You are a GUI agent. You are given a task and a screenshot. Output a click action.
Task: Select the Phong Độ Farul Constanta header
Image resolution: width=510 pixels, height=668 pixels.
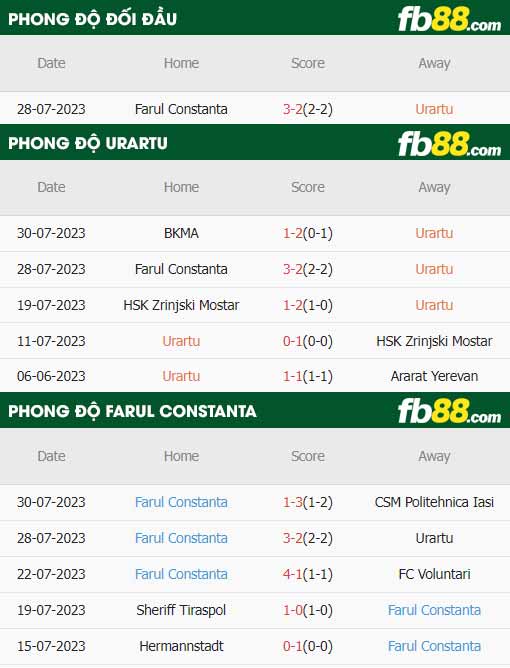(132, 411)
